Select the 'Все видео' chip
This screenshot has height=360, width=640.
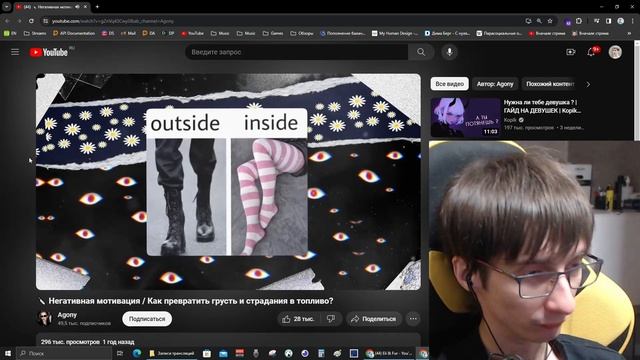(x=449, y=84)
